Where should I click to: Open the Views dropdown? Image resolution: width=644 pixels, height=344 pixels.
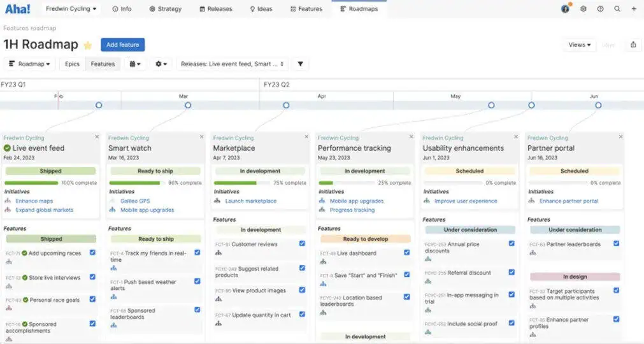(580, 45)
